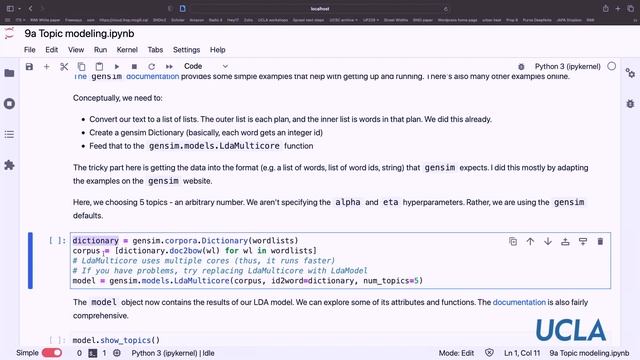640x360 pixels.
Task: Open the extension manager puzzle icon
Action: pos(9,165)
